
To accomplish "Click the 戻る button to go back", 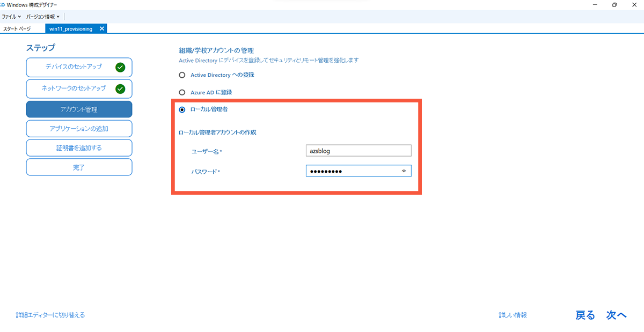I will tap(584, 315).
